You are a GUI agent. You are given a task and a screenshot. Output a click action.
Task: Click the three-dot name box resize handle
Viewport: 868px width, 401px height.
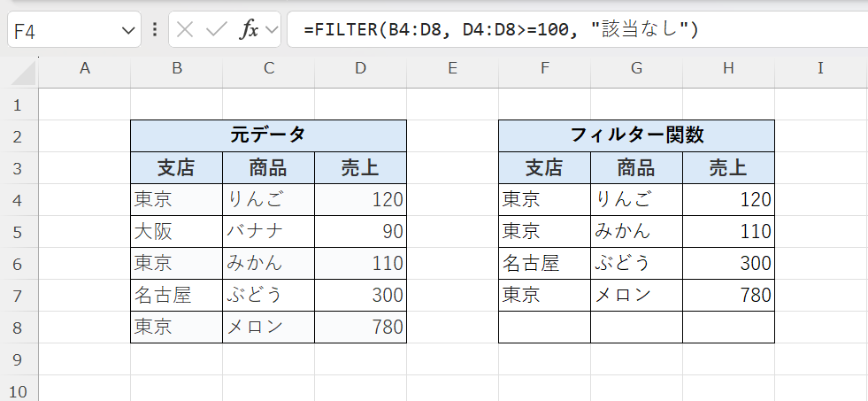pos(155,30)
